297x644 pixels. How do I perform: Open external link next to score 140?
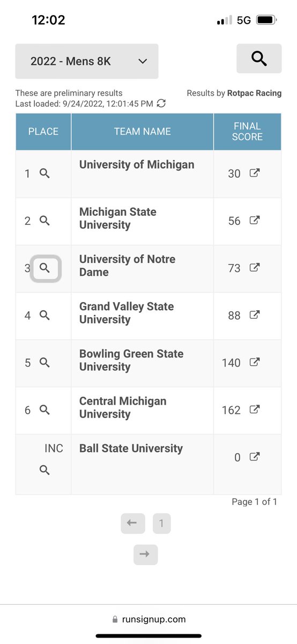coord(255,362)
